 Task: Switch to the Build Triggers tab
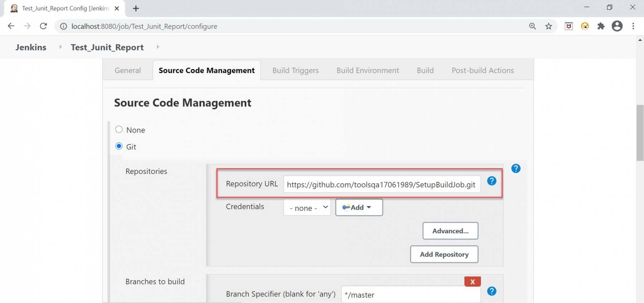click(x=296, y=70)
